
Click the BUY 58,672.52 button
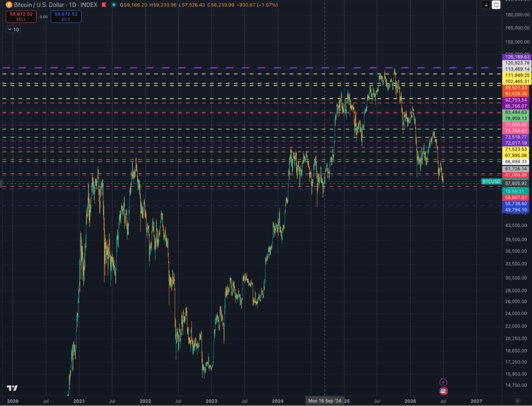click(x=66, y=16)
